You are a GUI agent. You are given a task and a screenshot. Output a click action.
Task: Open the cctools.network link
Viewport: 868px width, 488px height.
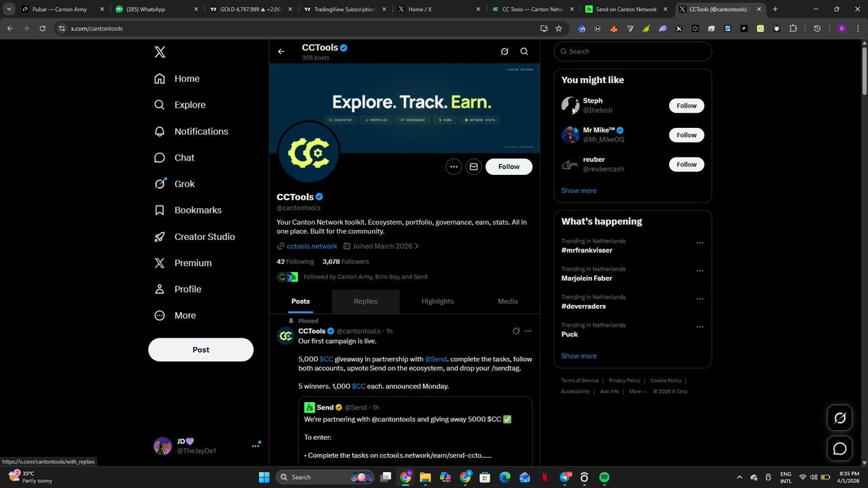pos(312,246)
